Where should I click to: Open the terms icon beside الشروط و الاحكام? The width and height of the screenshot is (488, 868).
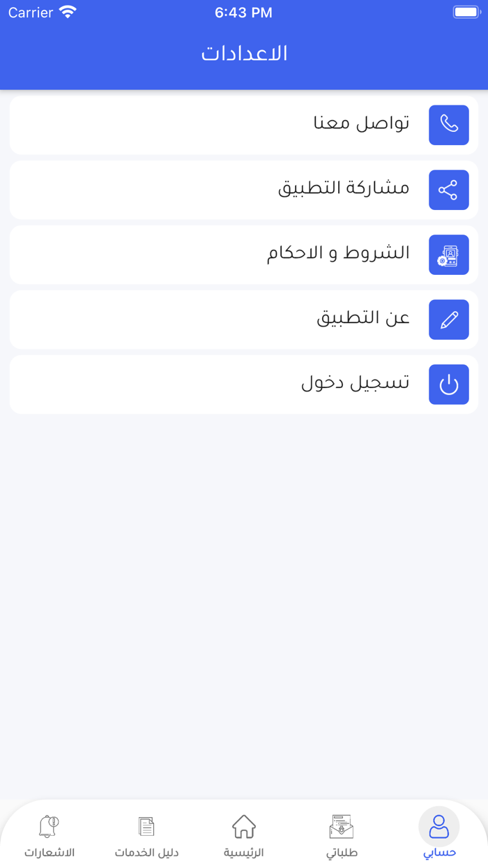click(448, 255)
